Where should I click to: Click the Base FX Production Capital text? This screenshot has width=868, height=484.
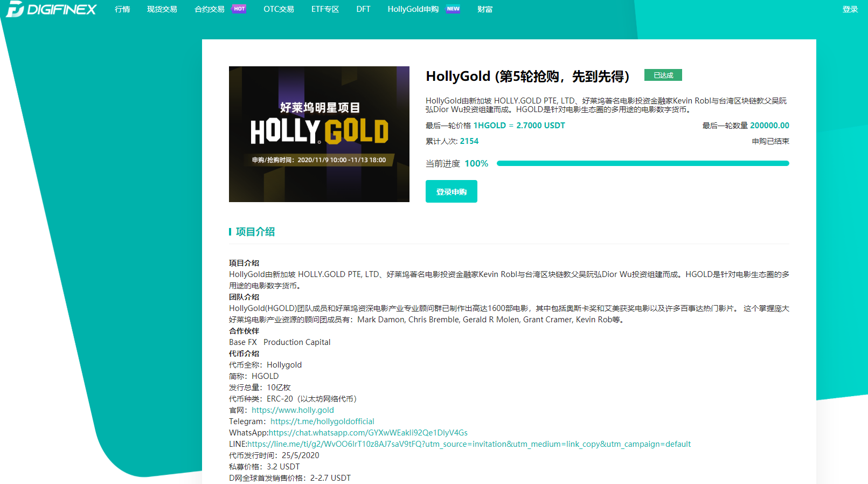pyautogui.click(x=280, y=342)
